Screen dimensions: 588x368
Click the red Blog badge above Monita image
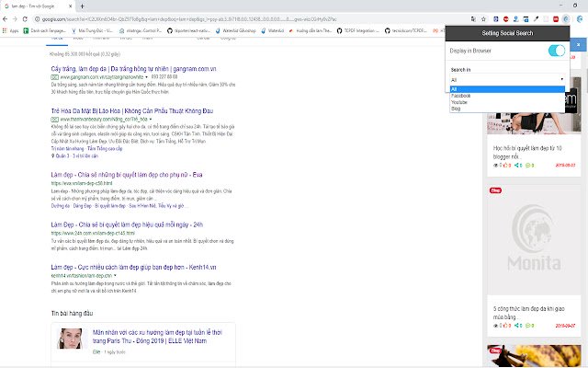(x=495, y=190)
